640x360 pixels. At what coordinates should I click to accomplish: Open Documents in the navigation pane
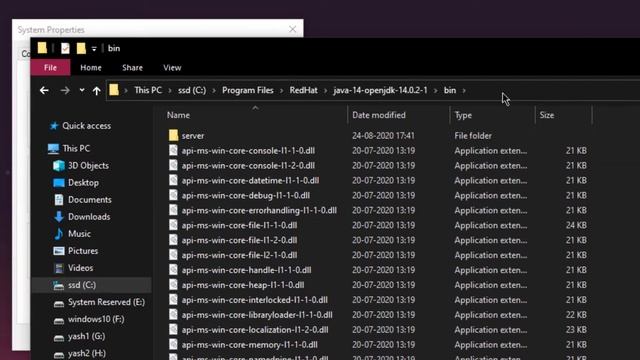point(89,200)
